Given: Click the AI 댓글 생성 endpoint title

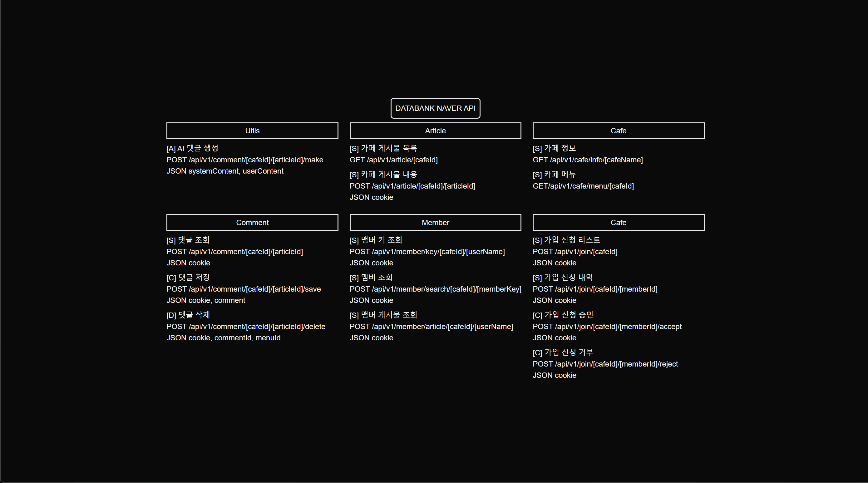Looking at the screenshot, I should point(192,148).
